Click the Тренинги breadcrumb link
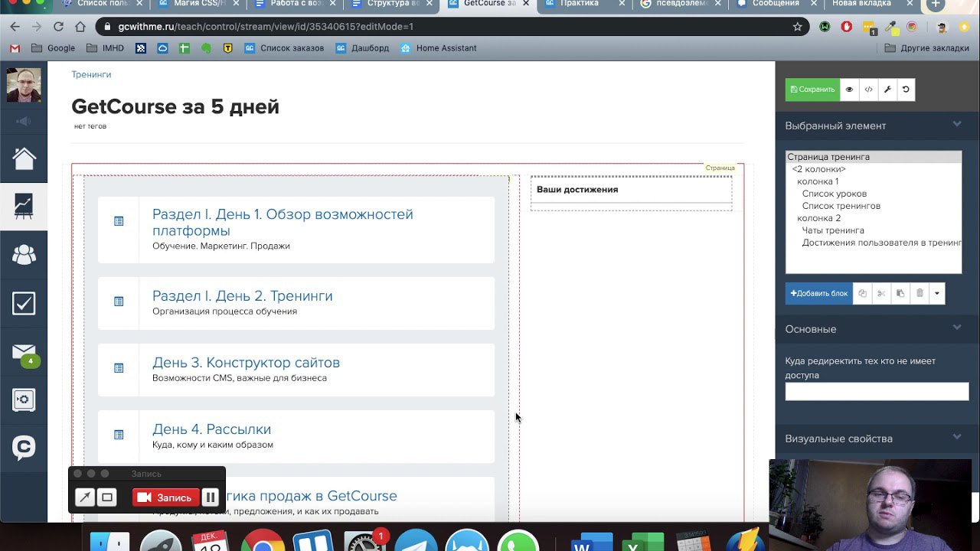Viewport: 980px width, 551px height. 91,74
